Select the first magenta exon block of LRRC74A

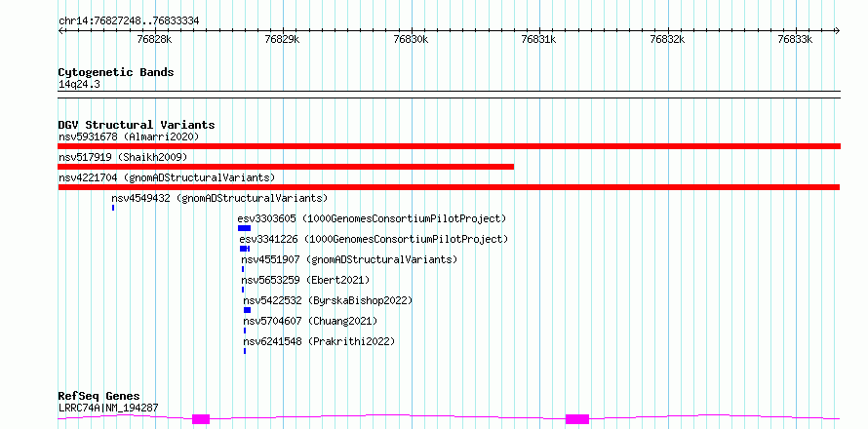(201, 419)
